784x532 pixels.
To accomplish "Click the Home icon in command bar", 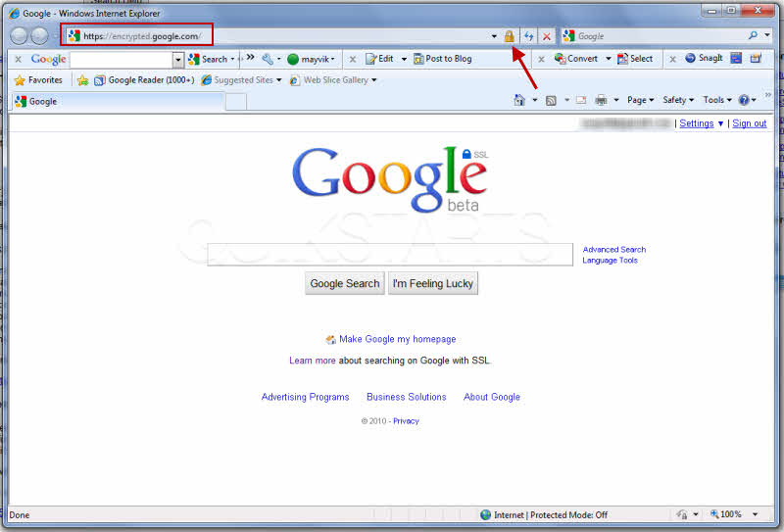I will [519, 100].
